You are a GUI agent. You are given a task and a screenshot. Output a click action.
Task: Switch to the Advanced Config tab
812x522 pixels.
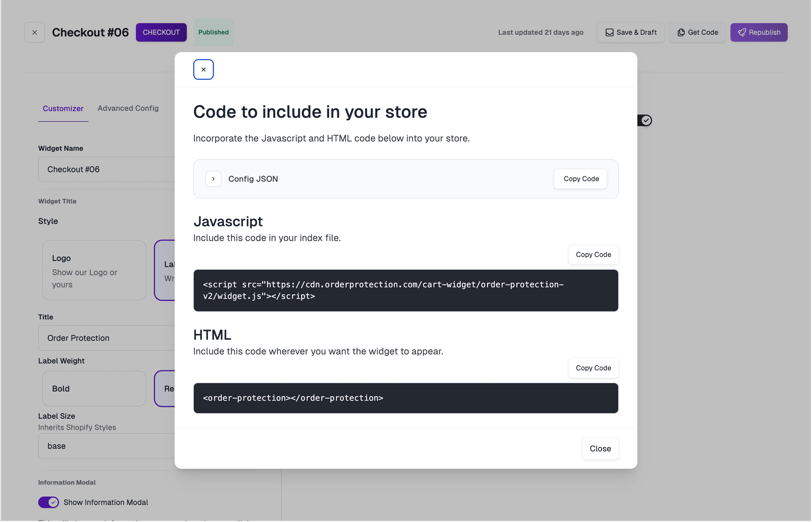point(128,108)
